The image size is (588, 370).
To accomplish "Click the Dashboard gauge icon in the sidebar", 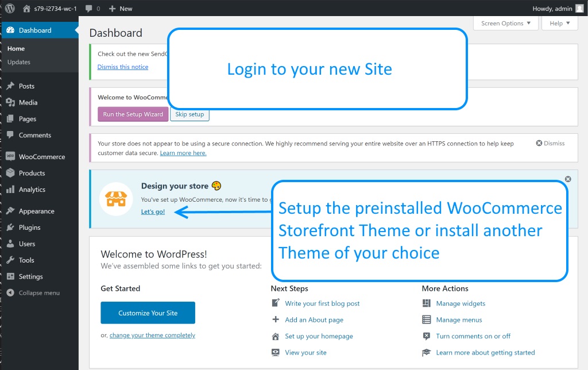I will (10, 30).
